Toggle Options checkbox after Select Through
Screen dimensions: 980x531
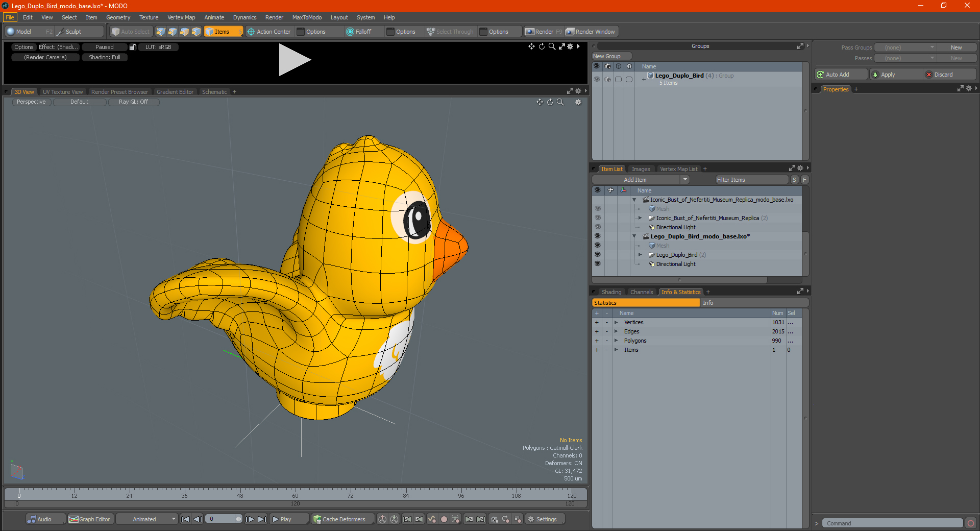pos(483,32)
